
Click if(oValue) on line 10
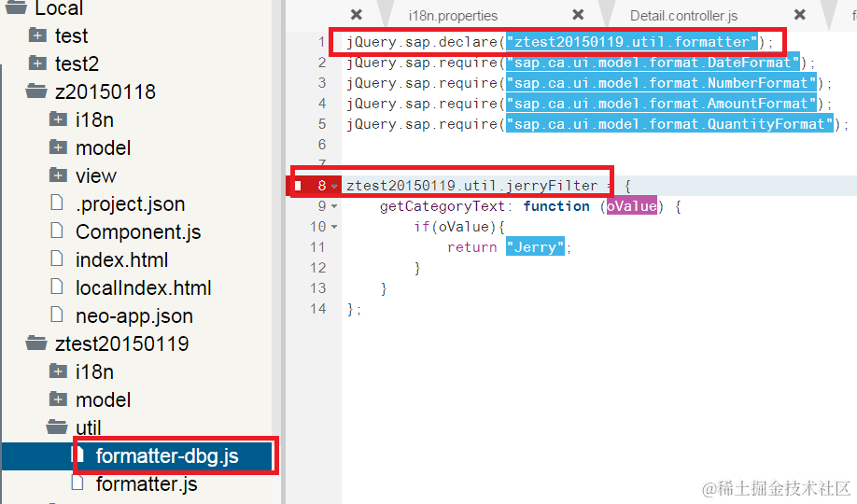click(456, 227)
